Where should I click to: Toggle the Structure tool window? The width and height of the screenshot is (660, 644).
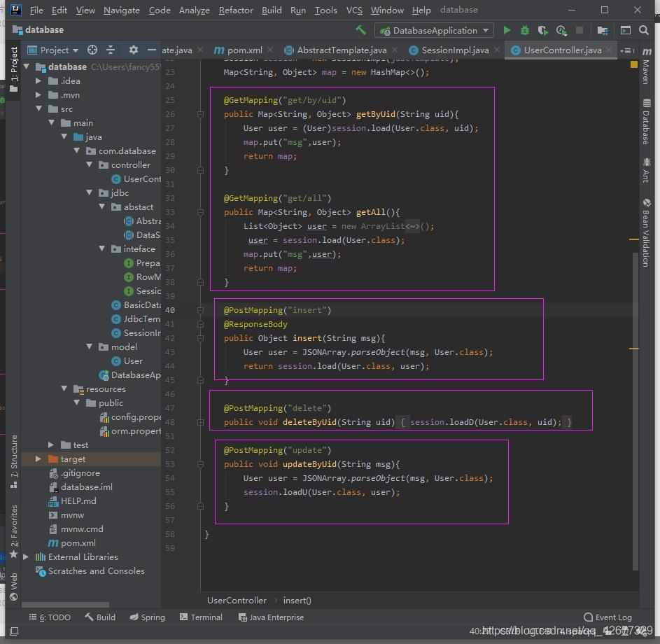click(x=13, y=452)
